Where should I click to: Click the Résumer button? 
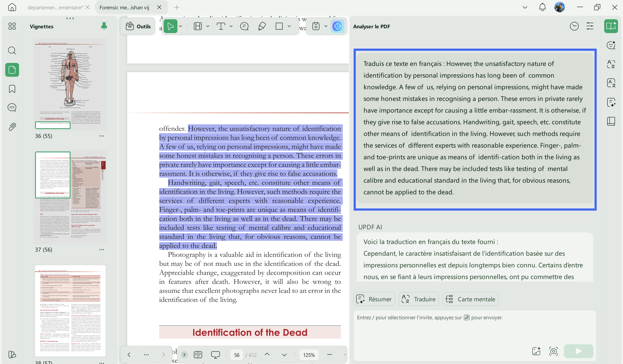tap(374, 299)
